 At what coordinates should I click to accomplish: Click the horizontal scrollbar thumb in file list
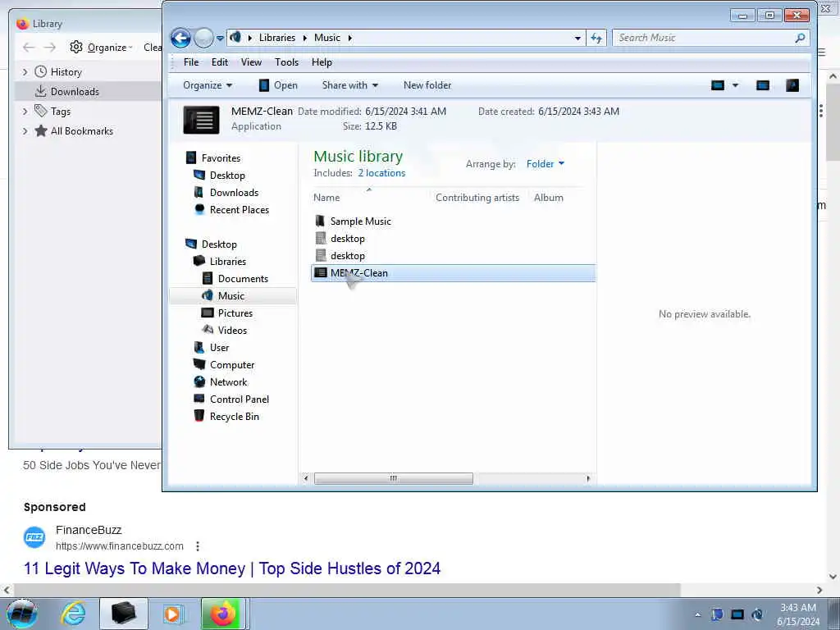click(393, 478)
